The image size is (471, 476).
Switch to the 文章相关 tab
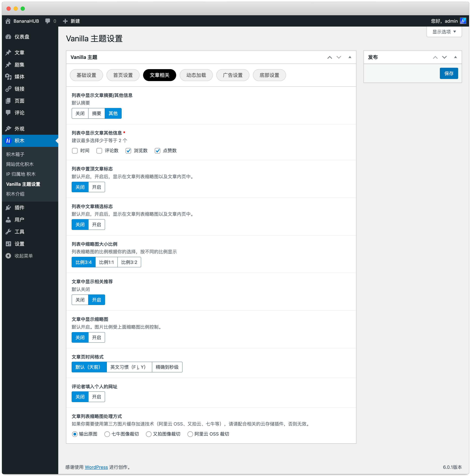pos(159,75)
